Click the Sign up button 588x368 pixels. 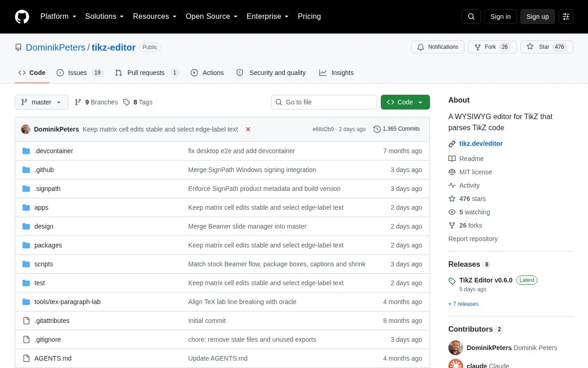coord(537,17)
